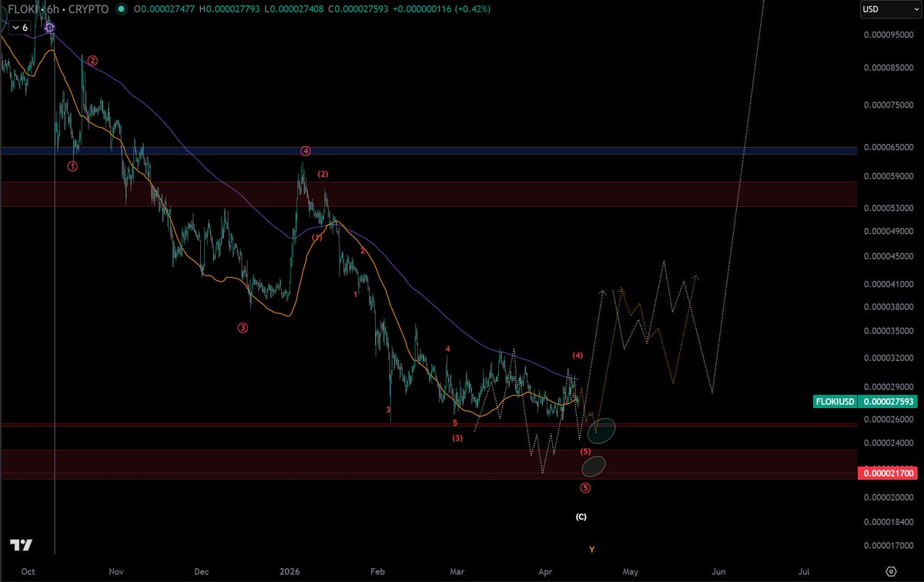Select the circled wave 2 label
Image resolution: width=924 pixels, height=582 pixels.
[92, 60]
